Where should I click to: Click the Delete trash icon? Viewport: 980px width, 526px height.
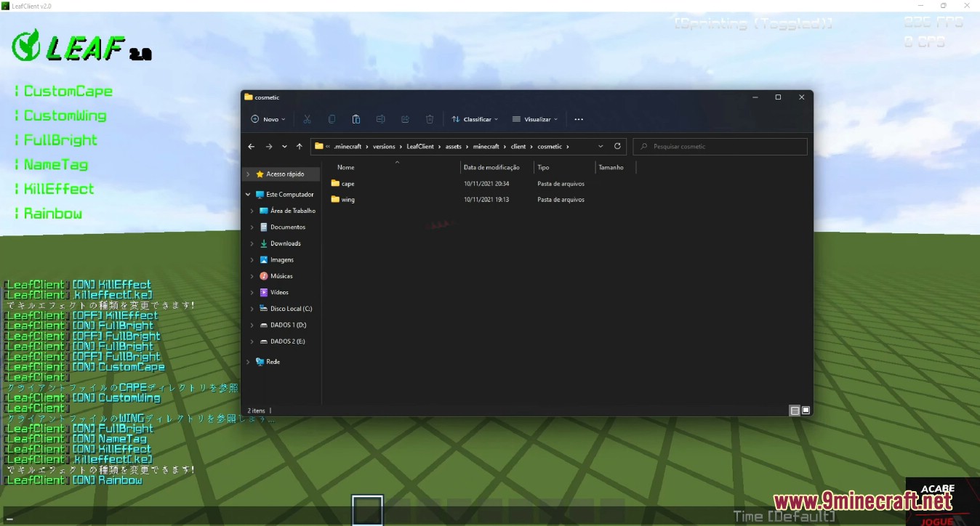point(430,119)
